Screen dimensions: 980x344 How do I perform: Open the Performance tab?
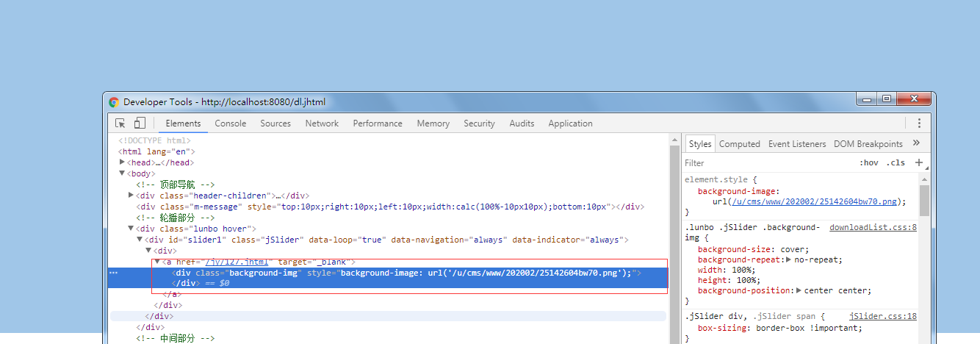pyautogui.click(x=378, y=123)
